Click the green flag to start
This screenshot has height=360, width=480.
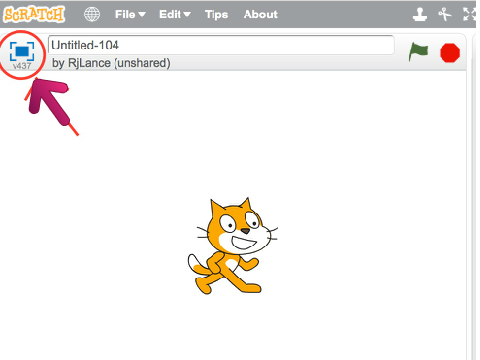point(418,52)
